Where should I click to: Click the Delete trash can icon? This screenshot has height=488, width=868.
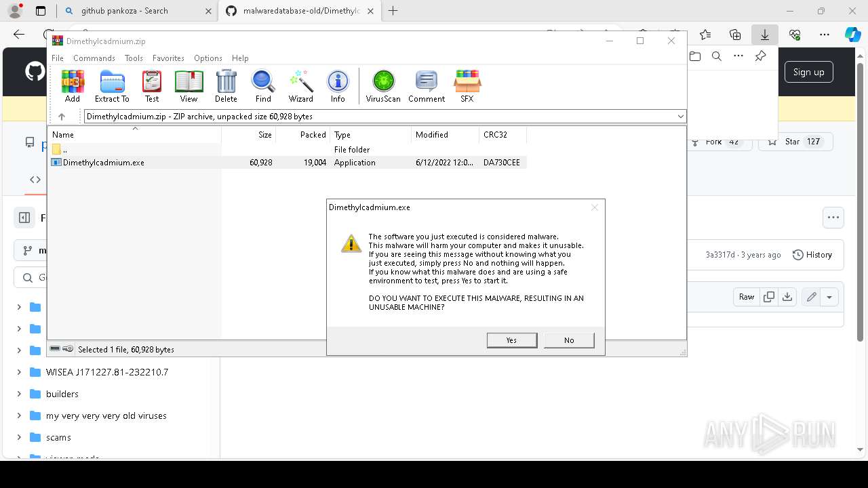point(226,86)
